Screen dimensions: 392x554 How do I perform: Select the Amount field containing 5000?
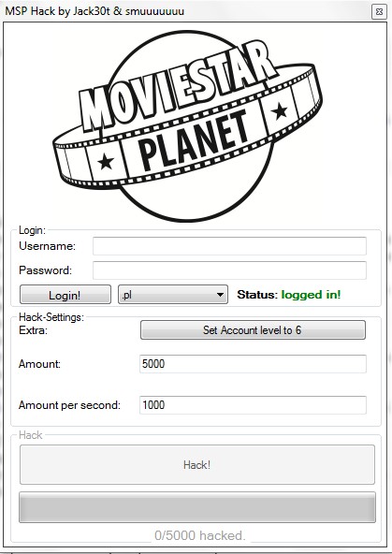253,364
